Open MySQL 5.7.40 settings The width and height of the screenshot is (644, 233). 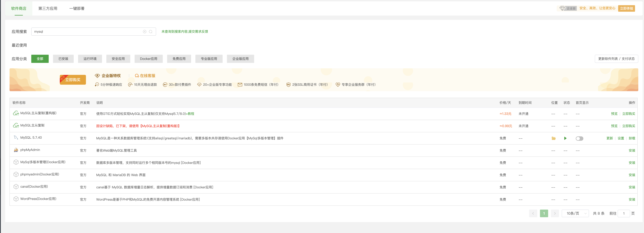coord(621,138)
